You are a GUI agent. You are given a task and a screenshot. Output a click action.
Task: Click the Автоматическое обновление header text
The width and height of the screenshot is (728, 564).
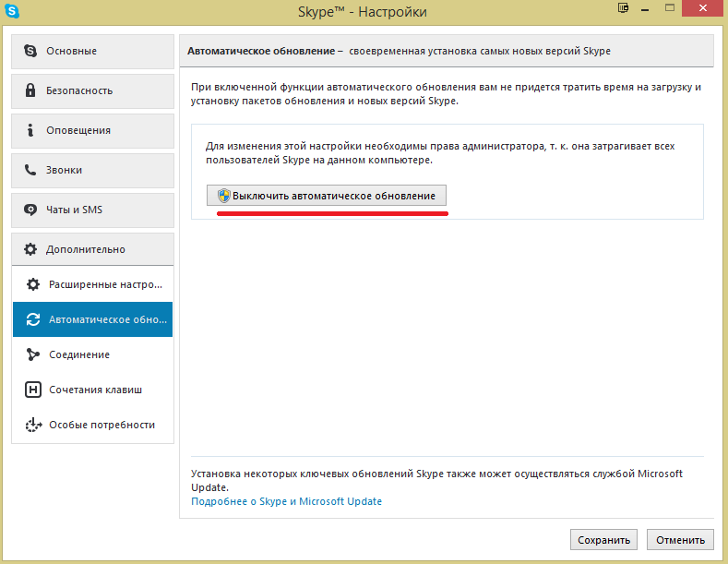point(261,51)
